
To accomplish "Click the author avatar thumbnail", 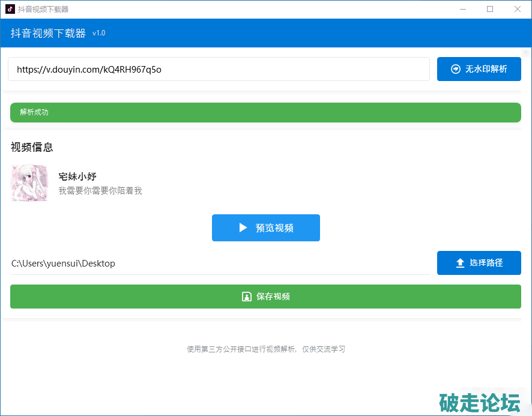I will point(29,183).
